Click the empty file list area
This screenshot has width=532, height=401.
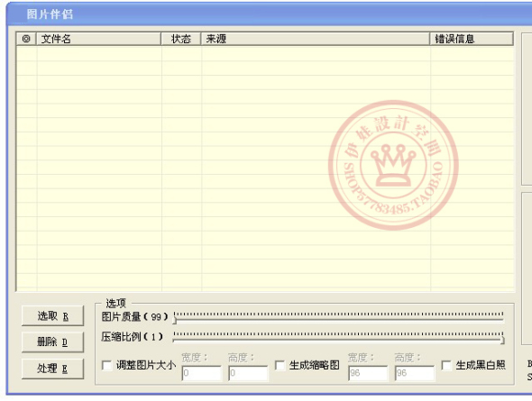tap(264, 169)
